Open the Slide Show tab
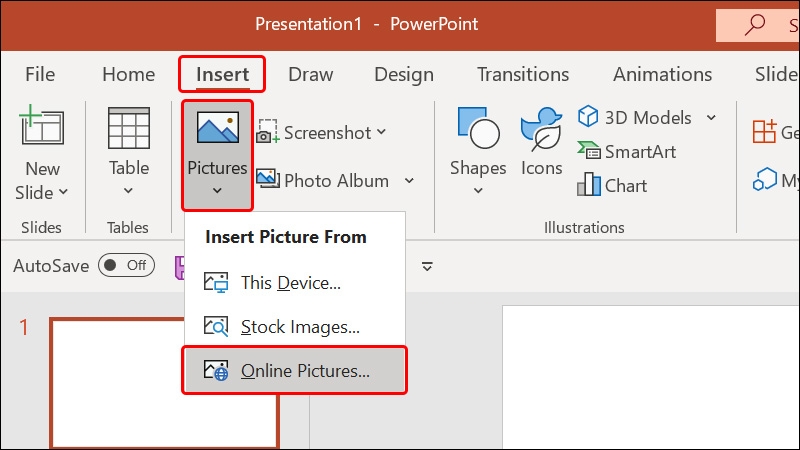Viewport: 800px width, 450px height. 777,74
